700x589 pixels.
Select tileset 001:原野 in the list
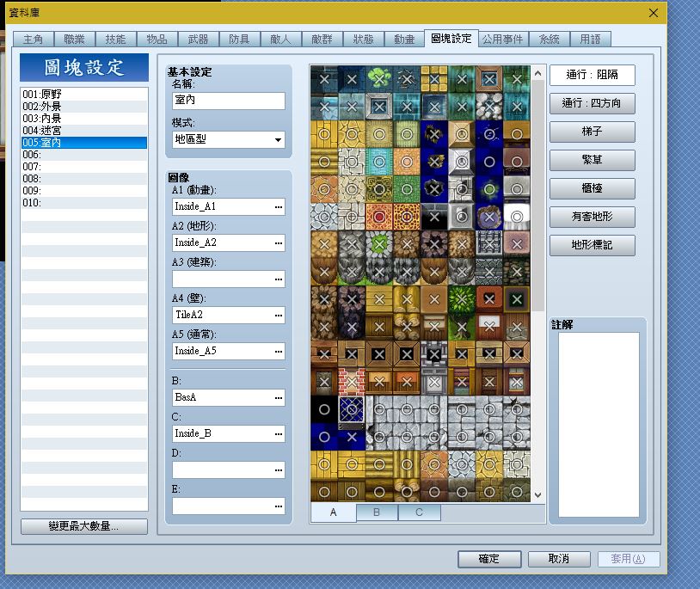84,94
